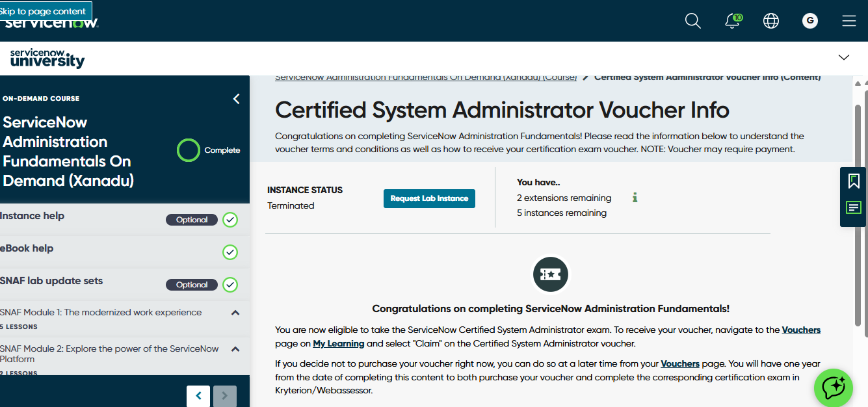Collapse SNAF Module 2 lessons
The height and width of the screenshot is (407, 868).
(x=235, y=349)
